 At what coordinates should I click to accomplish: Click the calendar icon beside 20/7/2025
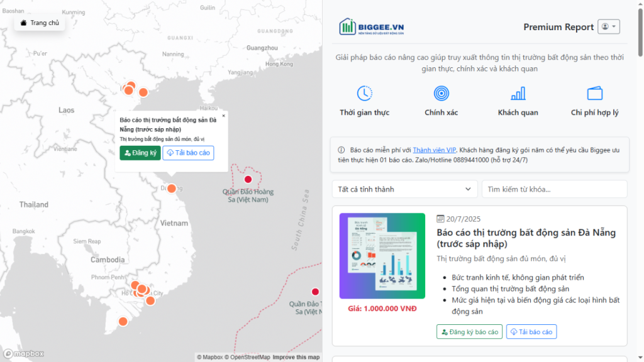(440, 219)
